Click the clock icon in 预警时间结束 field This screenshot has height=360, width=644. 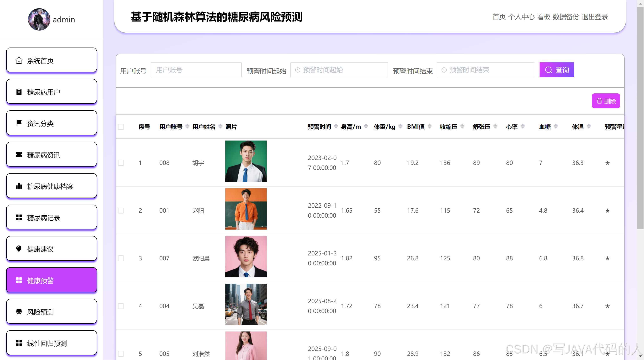click(x=444, y=70)
